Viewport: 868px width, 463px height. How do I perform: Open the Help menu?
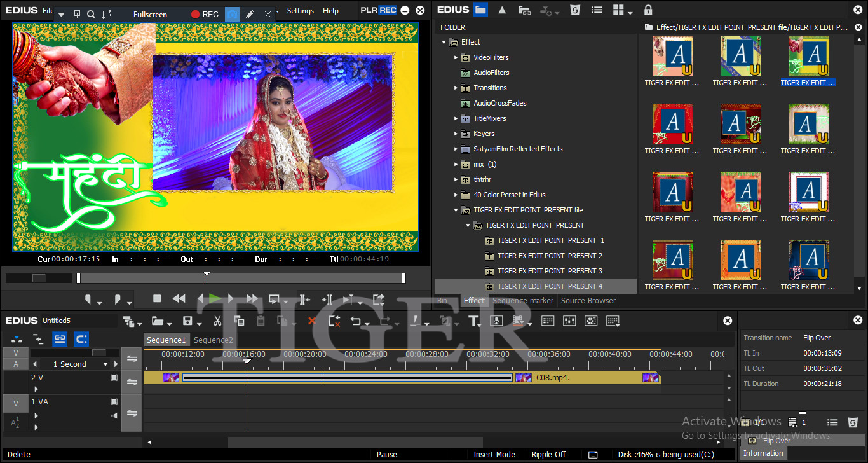(330, 11)
